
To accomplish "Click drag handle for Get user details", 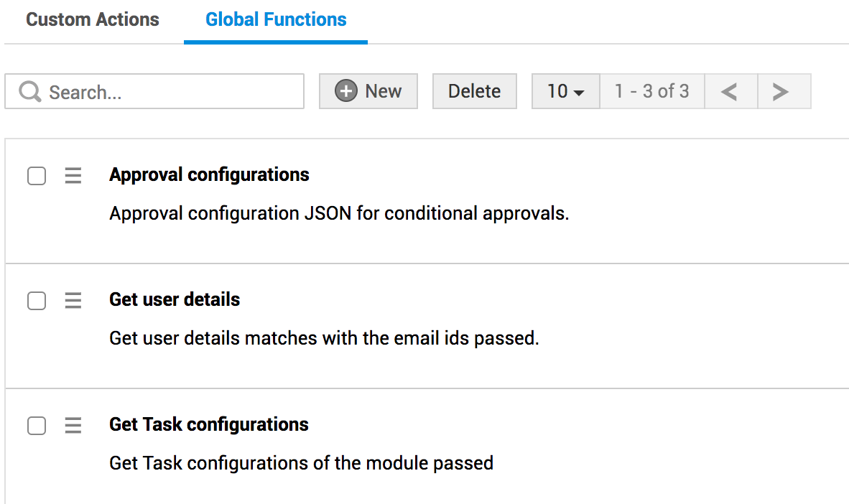I will tap(73, 300).
